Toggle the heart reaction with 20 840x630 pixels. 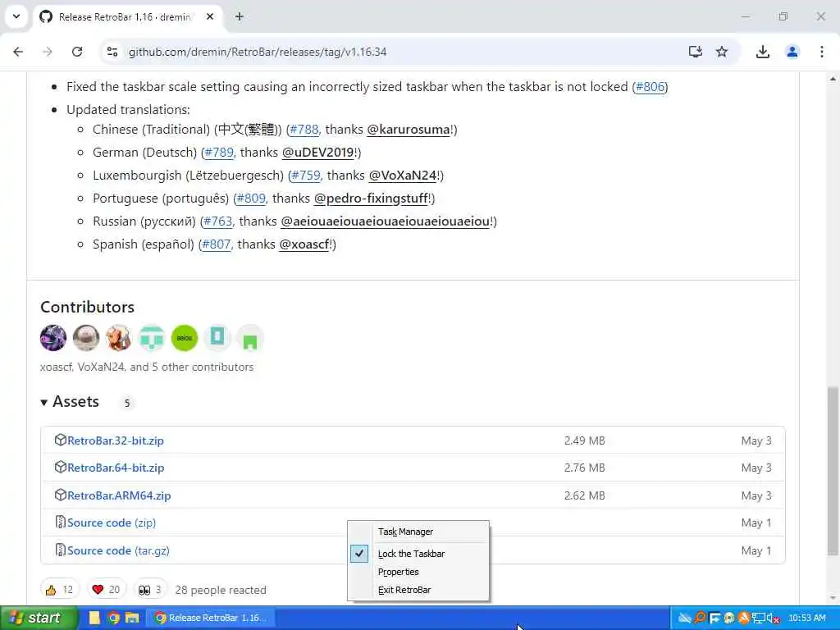106,590
